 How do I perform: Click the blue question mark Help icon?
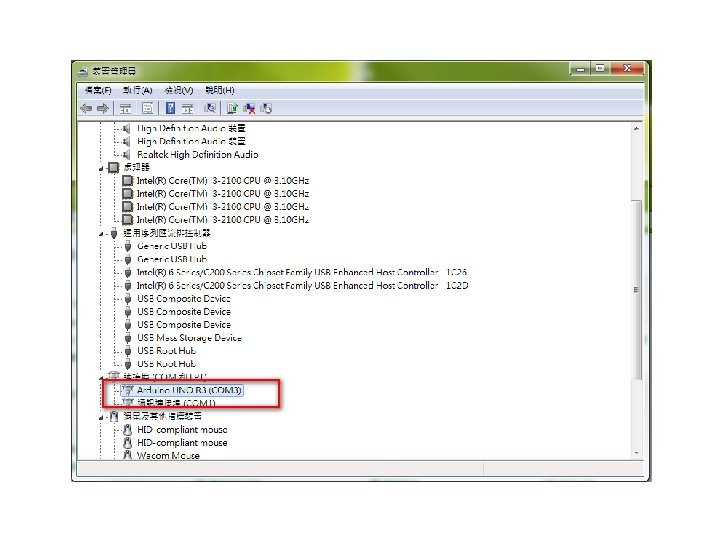point(170,108)
